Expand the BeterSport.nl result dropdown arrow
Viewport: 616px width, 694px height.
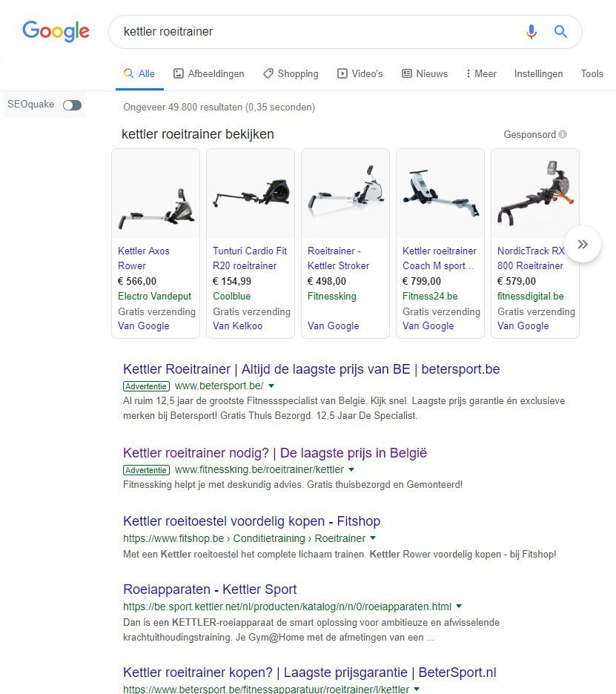pyautogui.click(x=417, y=689)
